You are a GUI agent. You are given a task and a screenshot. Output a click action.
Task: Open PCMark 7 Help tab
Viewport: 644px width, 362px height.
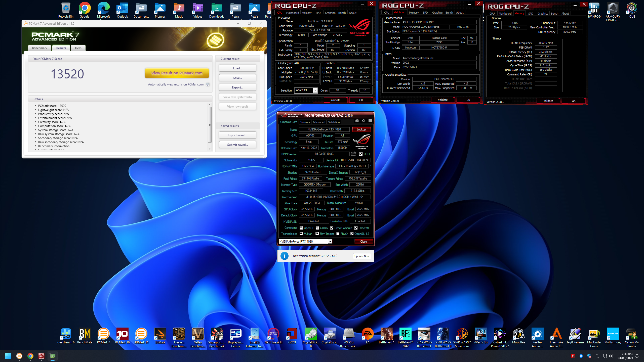78,48
